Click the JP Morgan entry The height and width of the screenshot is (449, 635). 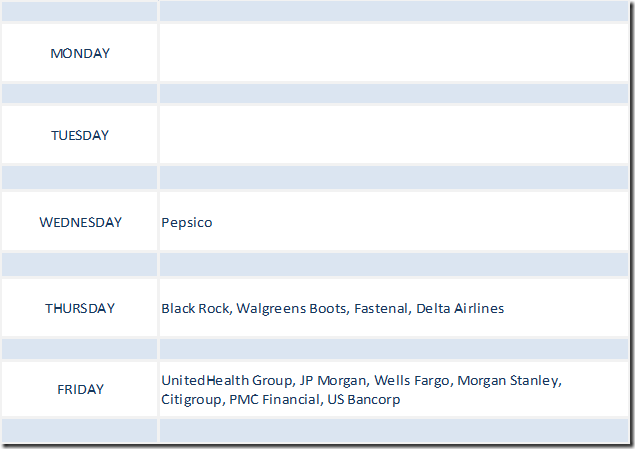tap(332, 380)
